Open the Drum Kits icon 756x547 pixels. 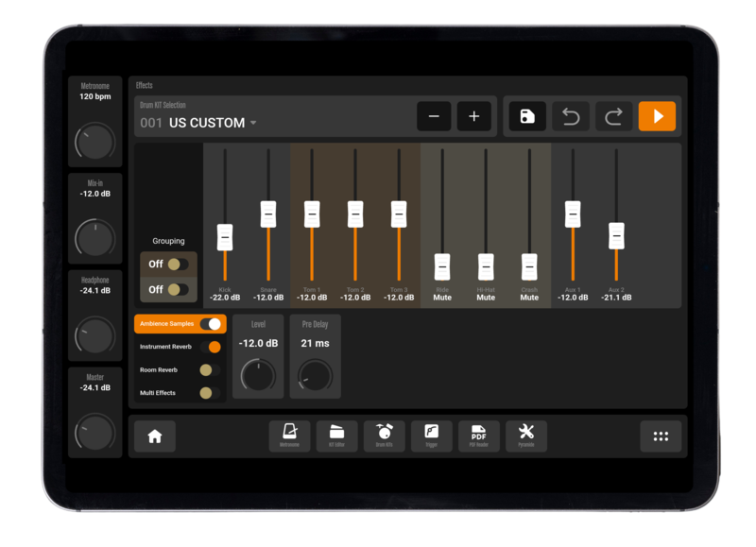pos(385,436)
